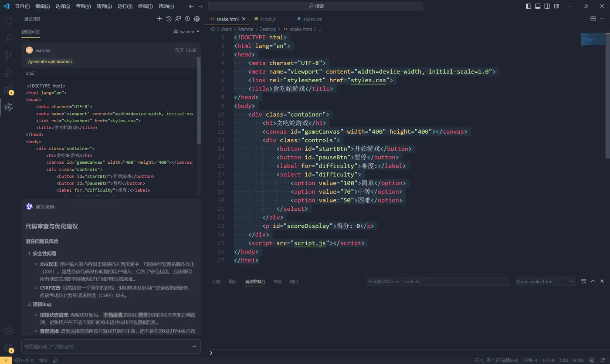
Task: Open the Tongyi Lingma sidebar icon
Action: click(x=8, y=107)
